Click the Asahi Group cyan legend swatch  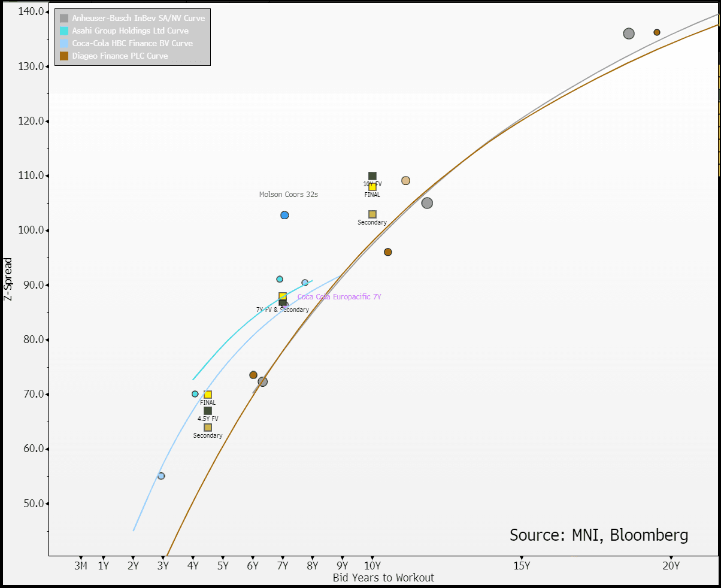point(64,31)
